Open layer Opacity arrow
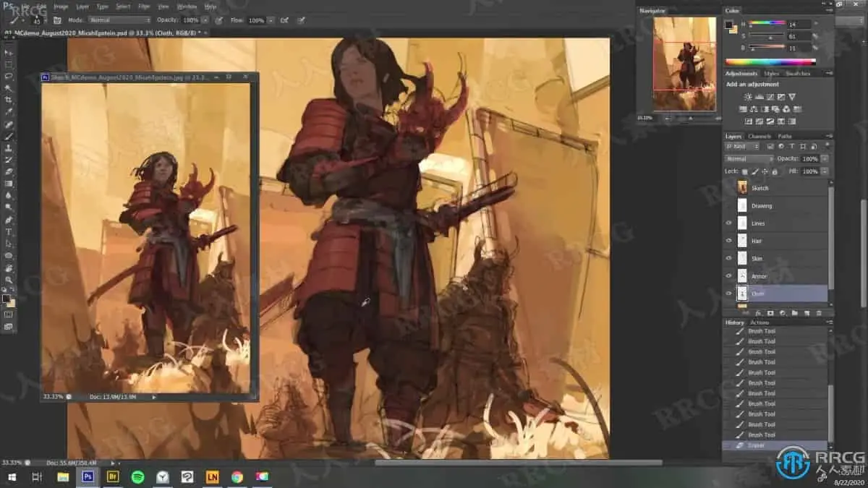Image resolution: width=868 pixels, height=488 pixels. click(x=825, y=158)
